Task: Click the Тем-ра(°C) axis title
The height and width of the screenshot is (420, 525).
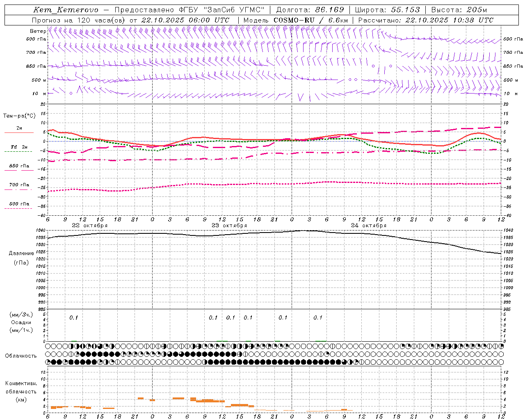Action: pos(19,116)
